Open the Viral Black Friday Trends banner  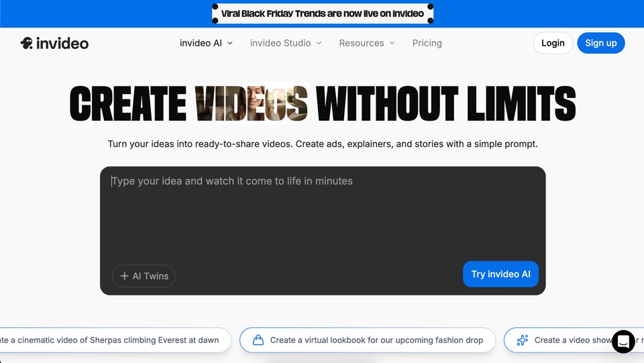[323, 13]
